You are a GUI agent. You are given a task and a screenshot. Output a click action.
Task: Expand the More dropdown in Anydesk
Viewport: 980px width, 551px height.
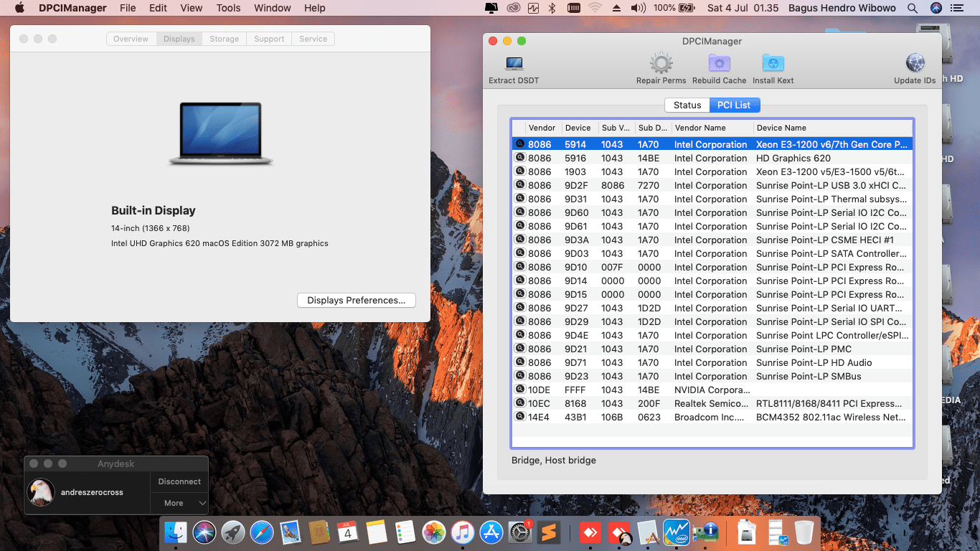[x=179, y=503]
